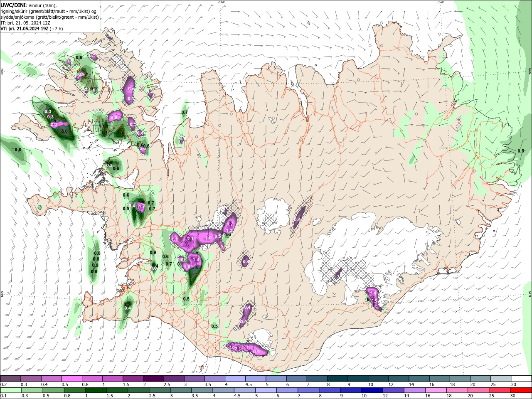Select the 0.2 swatch at the start of the upper legend row
Image resolution: width=532 pixels, height=399 pixels.
tap(10, 379)
